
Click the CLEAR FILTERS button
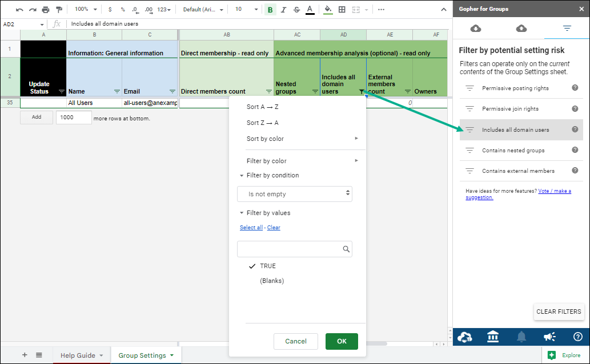pos(559,312)
